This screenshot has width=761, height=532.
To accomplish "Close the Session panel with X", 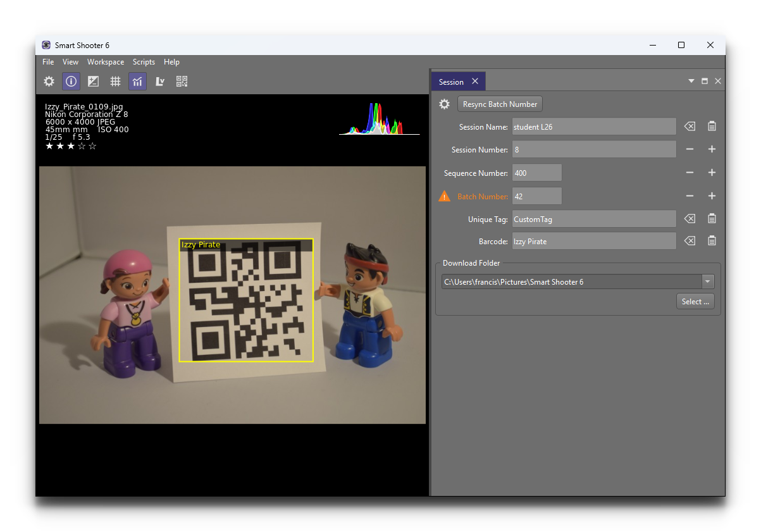I will pyautogui.click(x=718, y=82).
